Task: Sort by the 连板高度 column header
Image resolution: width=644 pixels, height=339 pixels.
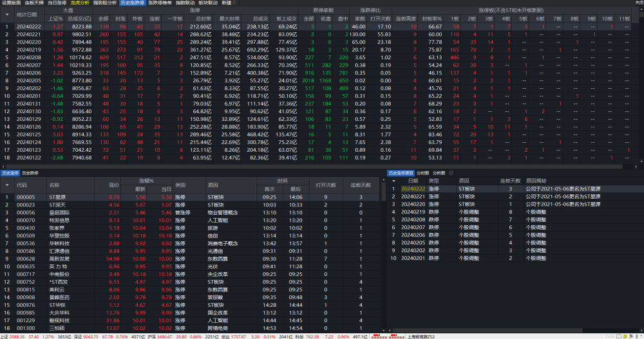Action: 406,19
